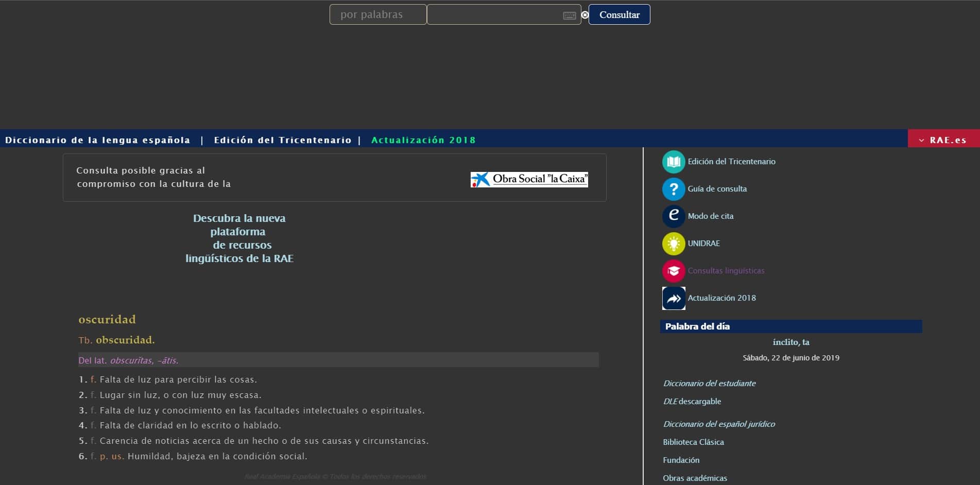This screenshot has width=980, height=485.
Task: Open 'Edición del Tricentenario' sidebar text link
Action: tap(731, 162)
